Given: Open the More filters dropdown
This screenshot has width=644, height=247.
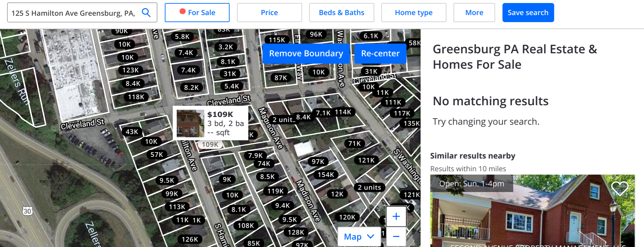Looking at the screenshot, I should (474, 13).
